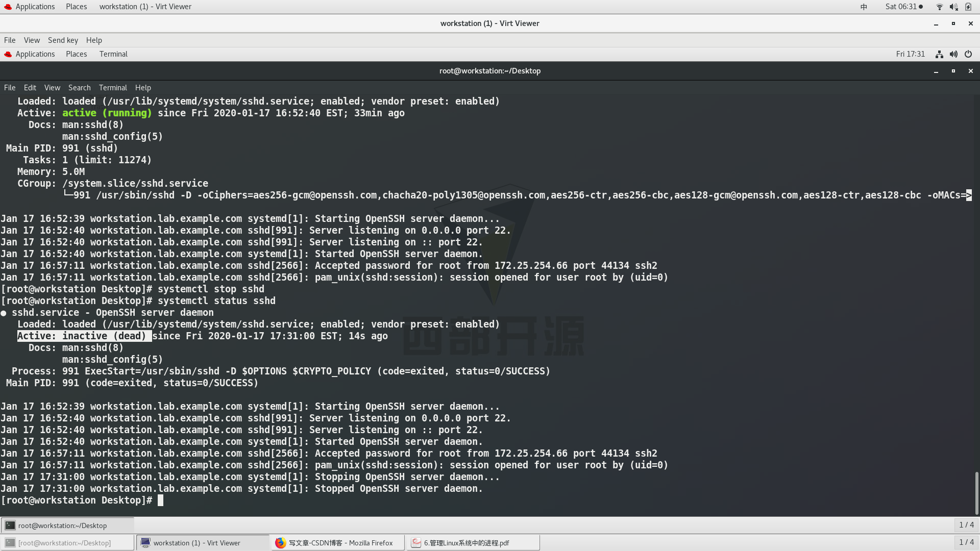Click the Chinese input method indicator
Image resolution: width=980 pixels, height=551 pixels.
(x=864, y=7)
